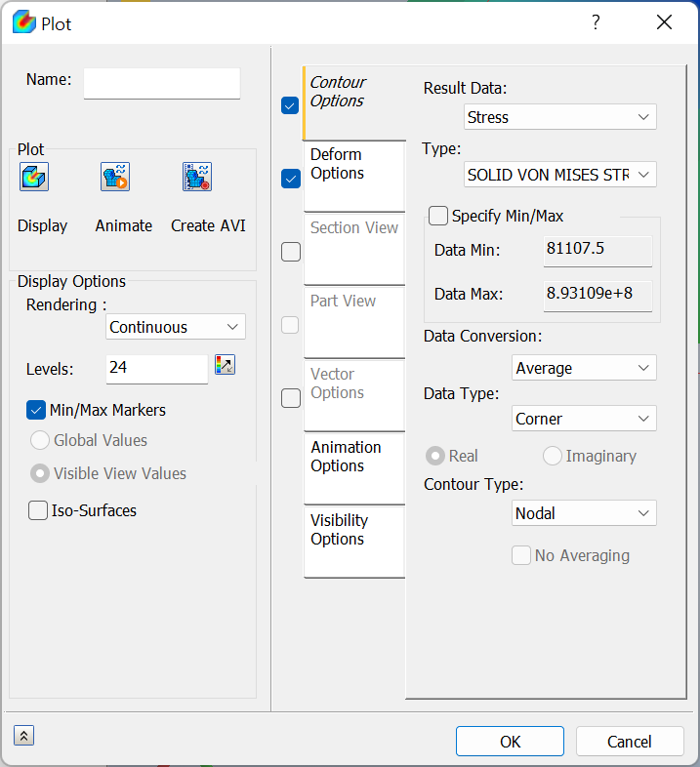Click the Create AVI icon
Viewport: 700px width, 767px height.
tap(197, 177)
